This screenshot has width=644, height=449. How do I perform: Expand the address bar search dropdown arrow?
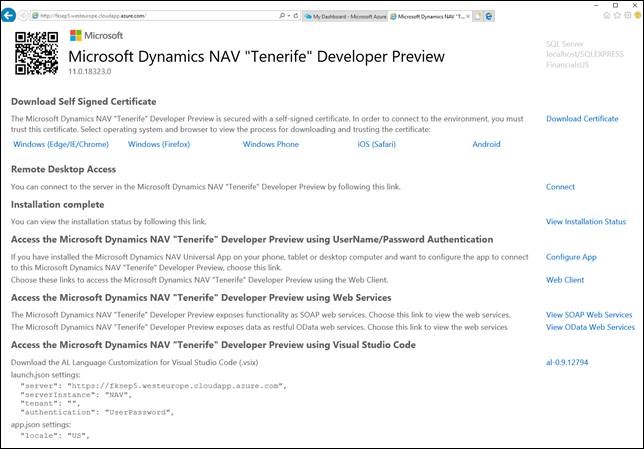tap(290, 16)
